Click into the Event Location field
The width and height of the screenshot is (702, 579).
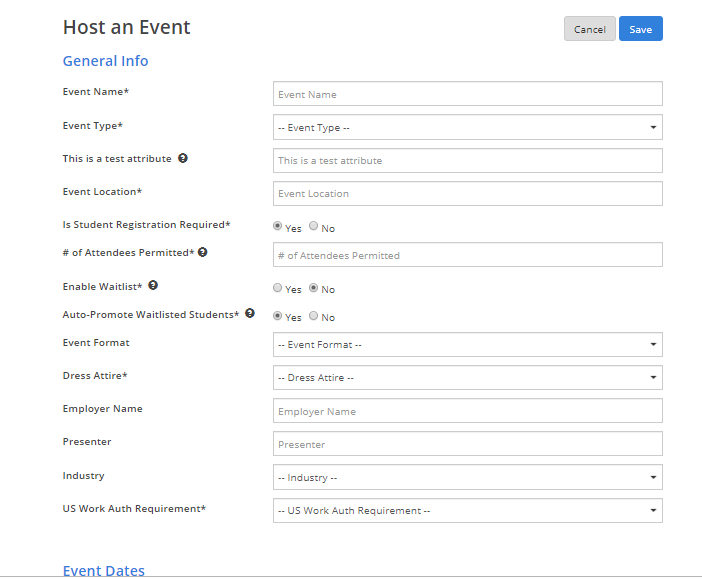(x=467, y=194)
